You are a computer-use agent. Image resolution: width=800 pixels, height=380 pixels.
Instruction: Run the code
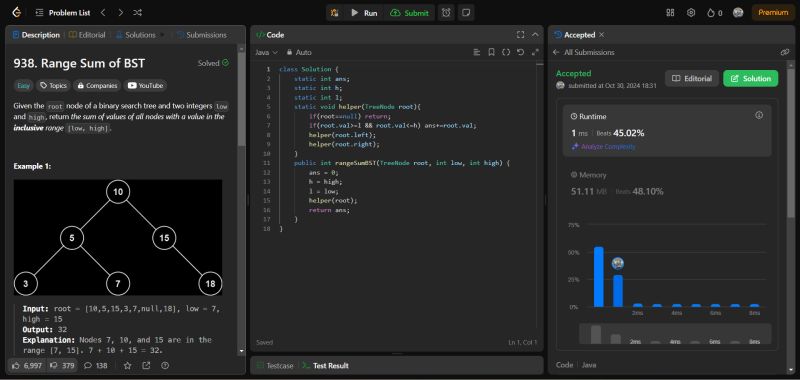[x=364, y=13]
